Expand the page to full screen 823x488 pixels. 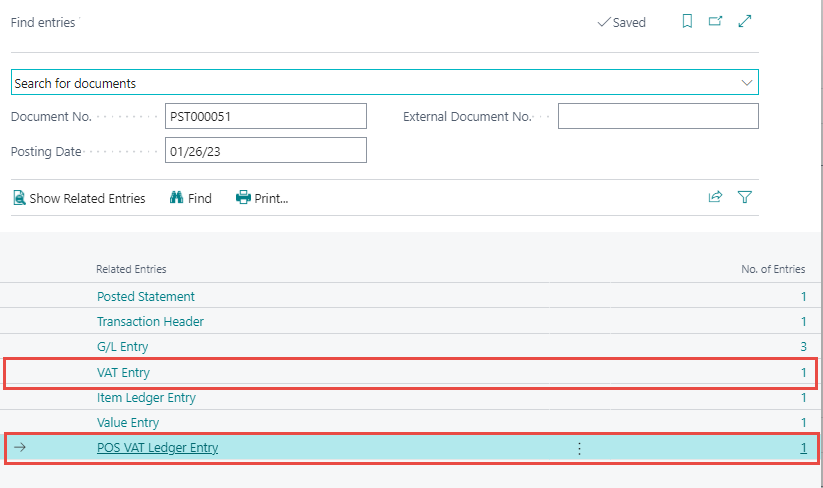(x=744, y=22)
